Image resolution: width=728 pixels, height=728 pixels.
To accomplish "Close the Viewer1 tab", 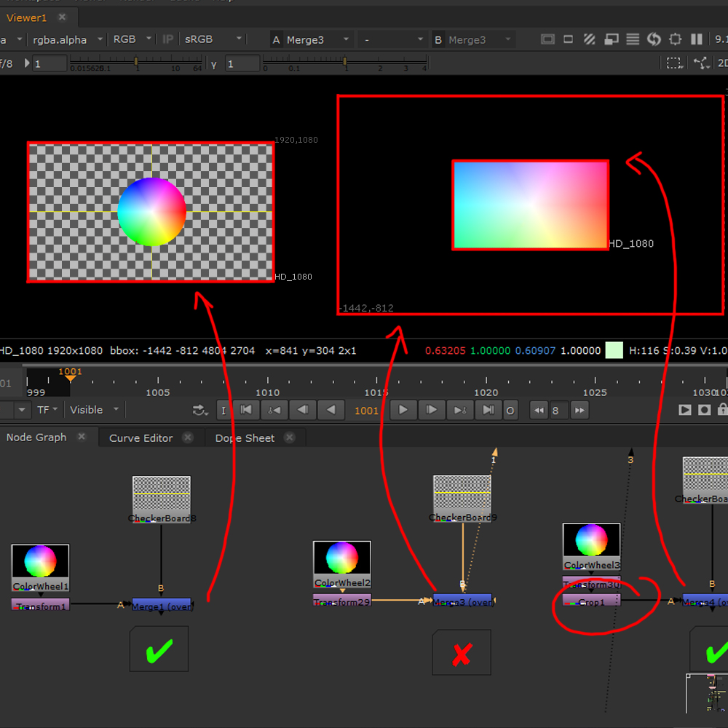I will pos(62,17).
